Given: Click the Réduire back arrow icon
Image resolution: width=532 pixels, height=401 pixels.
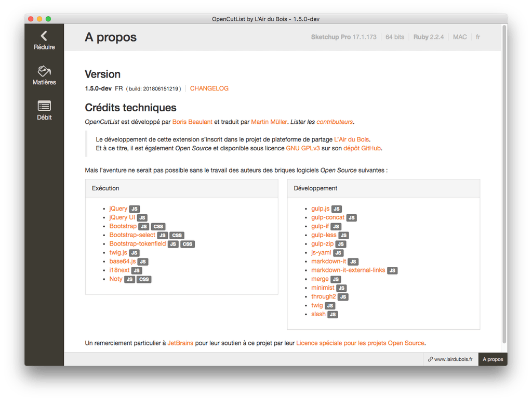Looking at the screenshot, I should click(44, 36).
